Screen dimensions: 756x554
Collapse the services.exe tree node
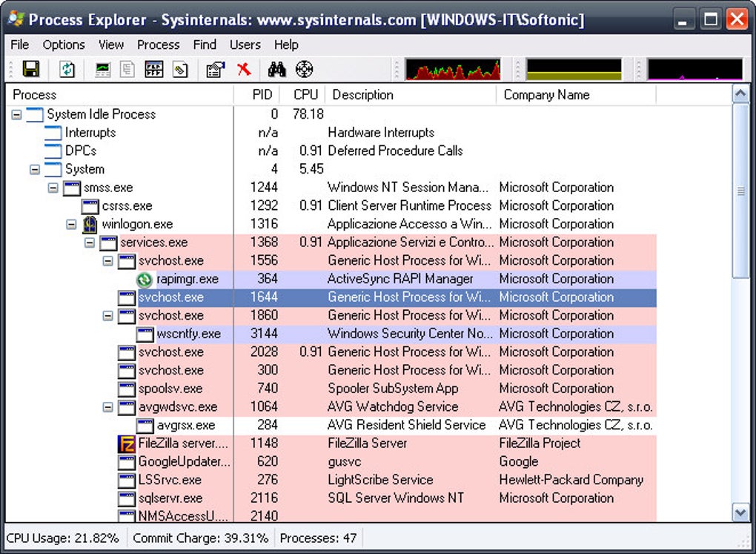90,243
